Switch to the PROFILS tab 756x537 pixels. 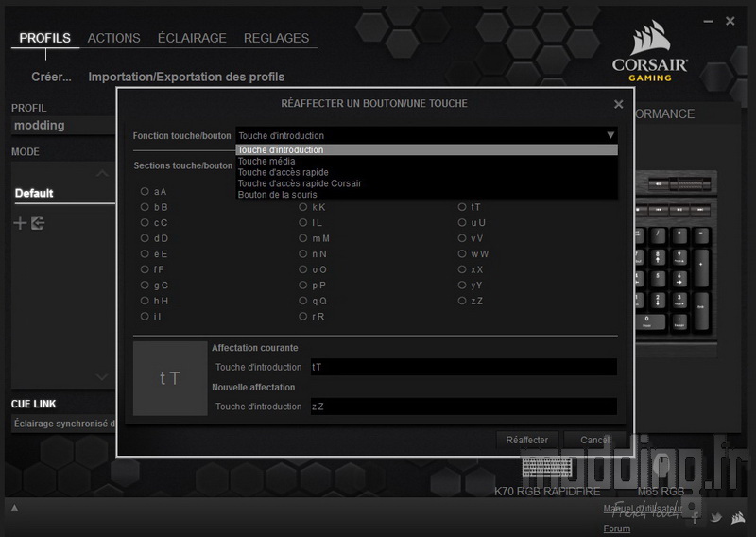coord(44,38)
